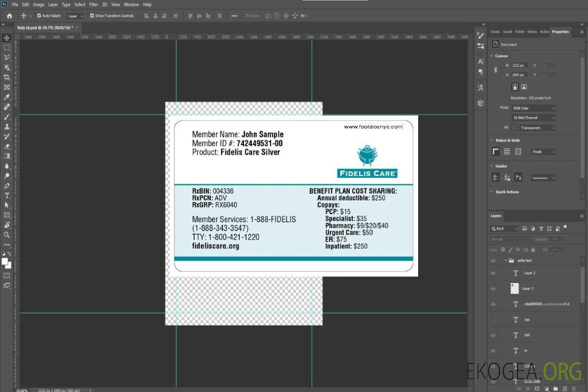Open the Image menu
588x392 pixels.
click(38, 4)
